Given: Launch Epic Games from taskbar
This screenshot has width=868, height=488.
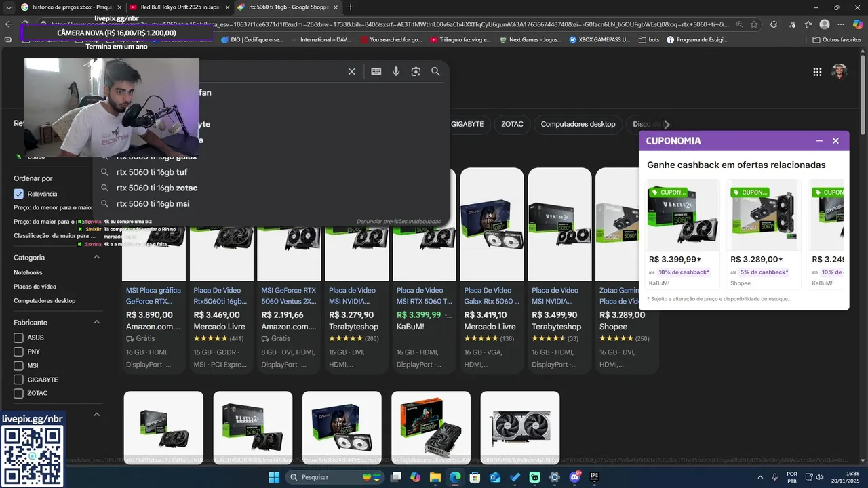Looking at the screenshot, I should (595, 477).
